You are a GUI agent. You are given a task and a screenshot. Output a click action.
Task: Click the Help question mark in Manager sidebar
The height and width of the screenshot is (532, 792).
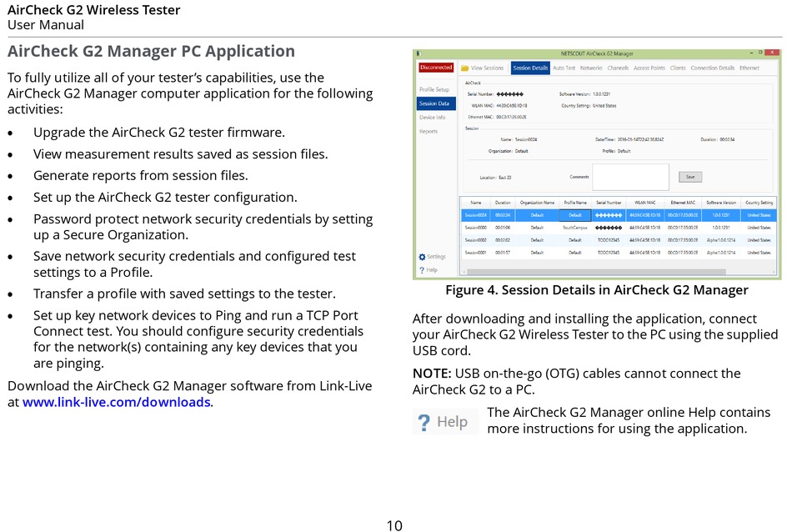coord(422,270)
